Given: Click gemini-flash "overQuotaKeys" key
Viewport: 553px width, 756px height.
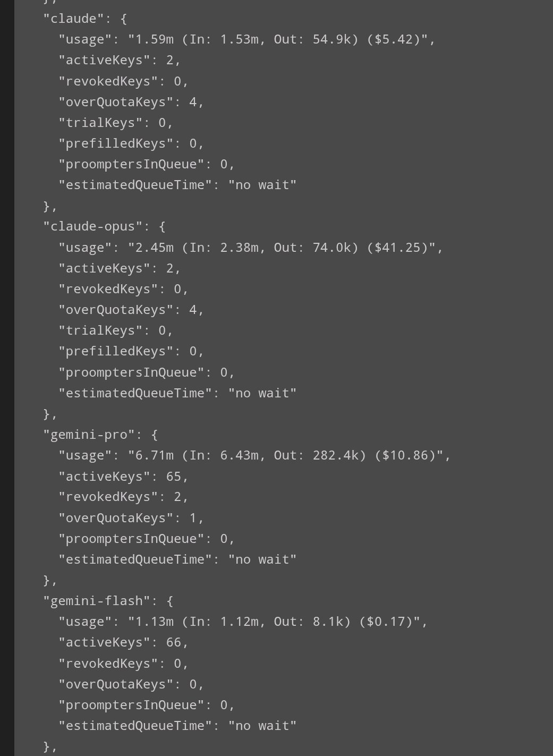Looking at the screenshot, I should 116,684.
